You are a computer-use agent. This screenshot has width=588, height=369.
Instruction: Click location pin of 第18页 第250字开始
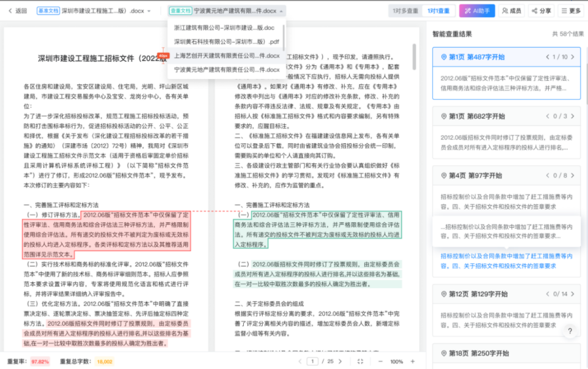click(x=443, y=353)
